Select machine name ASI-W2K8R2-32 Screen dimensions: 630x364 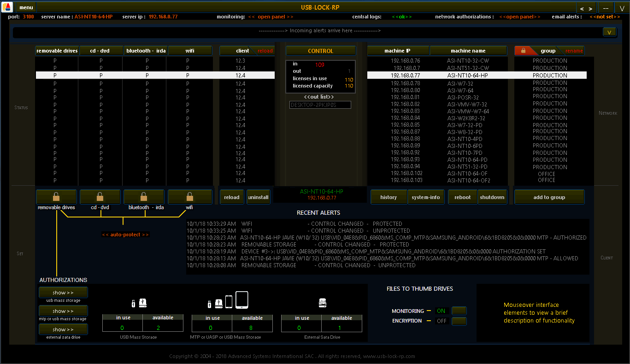click(466, 118)
